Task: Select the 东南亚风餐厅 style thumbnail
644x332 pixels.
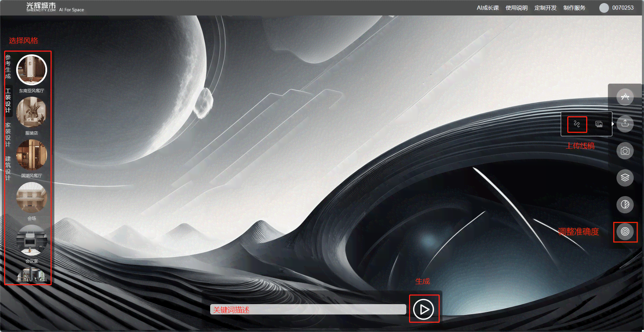Action: point(32,70)
